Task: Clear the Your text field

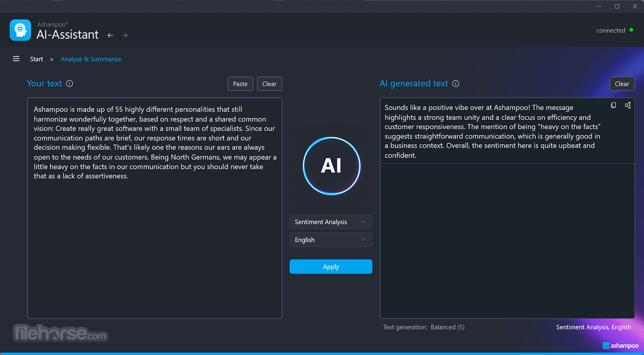Action: click(x=269, y=84)
